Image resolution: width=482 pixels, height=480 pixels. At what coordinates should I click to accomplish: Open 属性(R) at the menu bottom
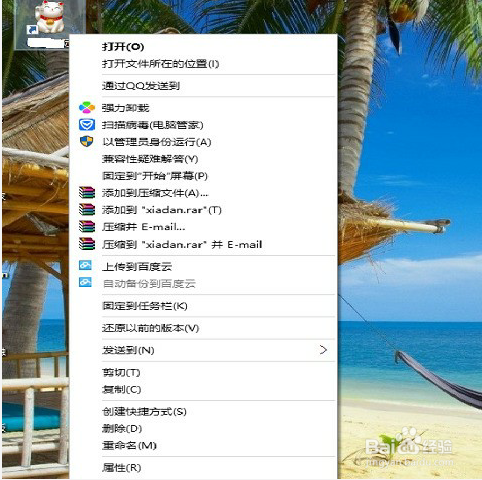[x=121, y=468]
